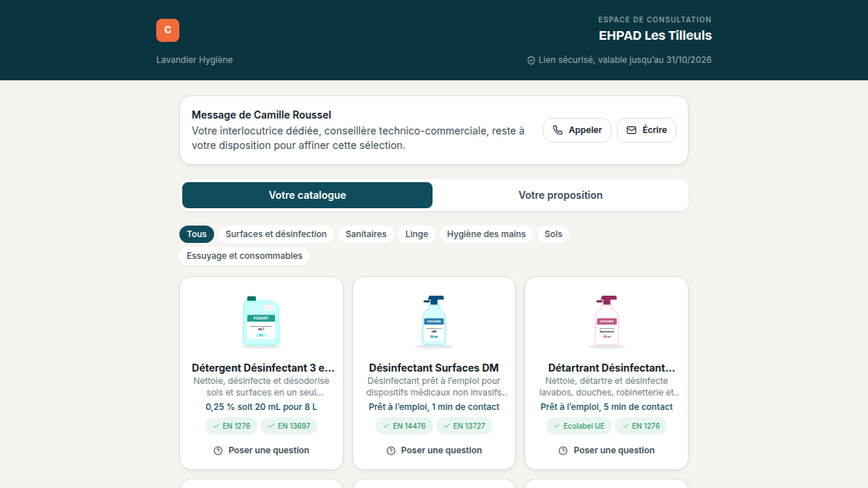Click the secure link expiry date text
The height and width of the screenshot is (488, 868).
tap(625, 60)
